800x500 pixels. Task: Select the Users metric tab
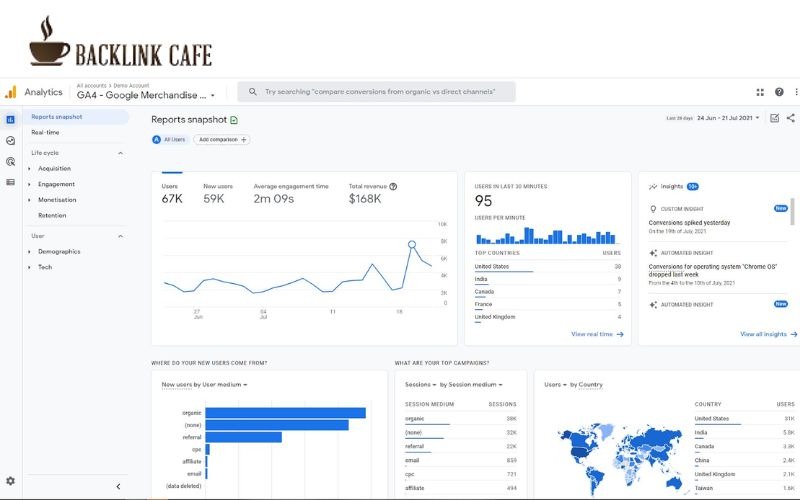pyautogui.click(x=171, y=194)
